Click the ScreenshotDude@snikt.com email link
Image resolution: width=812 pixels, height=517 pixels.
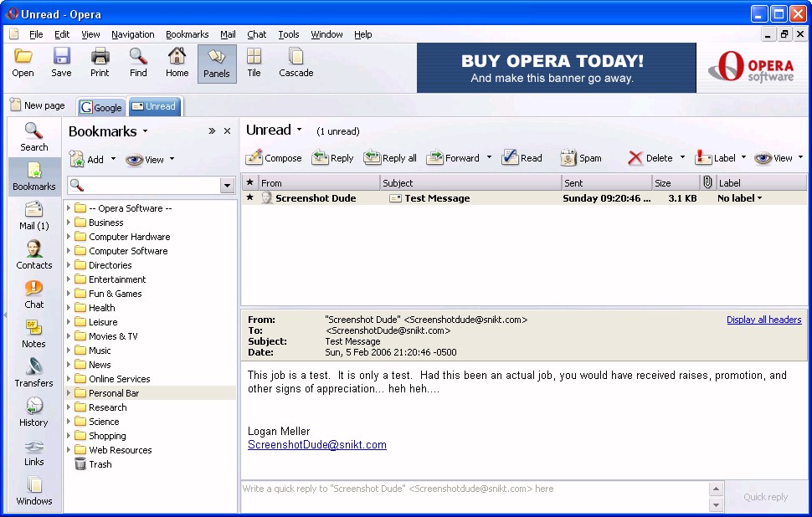coord(316,445)
